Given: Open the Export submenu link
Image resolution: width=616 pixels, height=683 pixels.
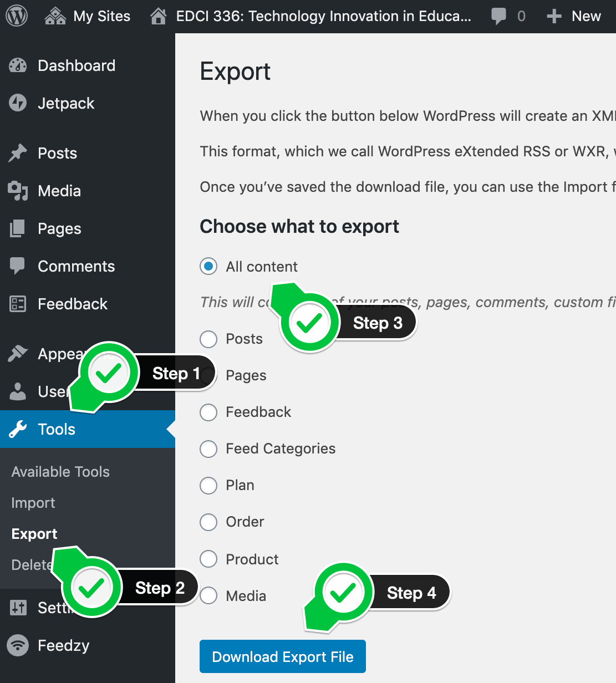Looking at the screenshot, I should coord(34,534).
